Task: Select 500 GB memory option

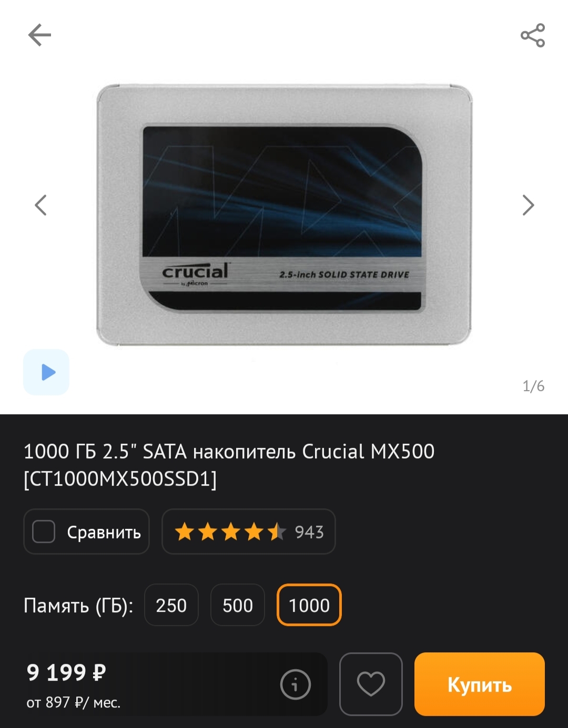Action: click(x=238, y=605)
